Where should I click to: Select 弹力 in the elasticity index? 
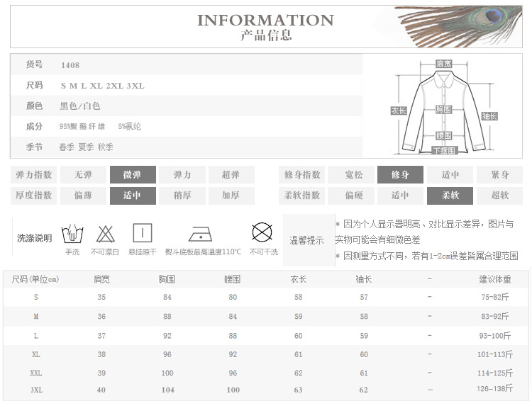point(182,174)
